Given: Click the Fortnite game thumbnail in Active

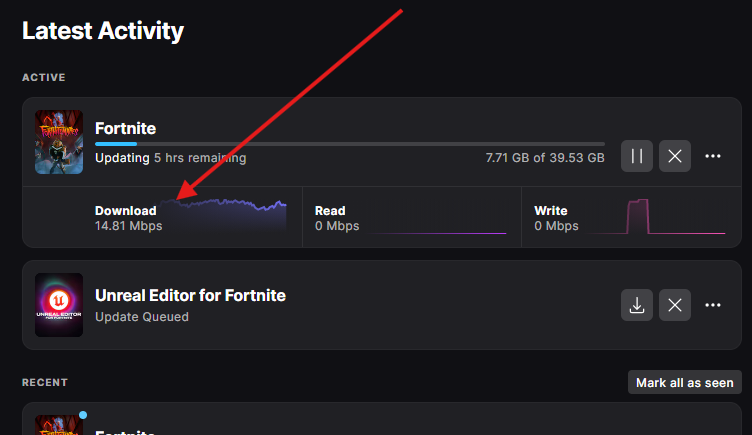Looking at the screenshot, I should coord(59,142).
